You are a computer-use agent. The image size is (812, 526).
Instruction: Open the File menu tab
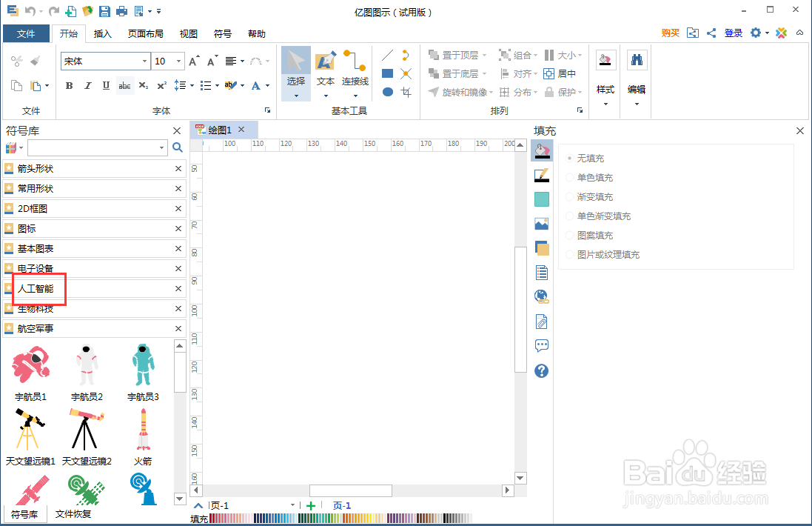coord(26,33)
